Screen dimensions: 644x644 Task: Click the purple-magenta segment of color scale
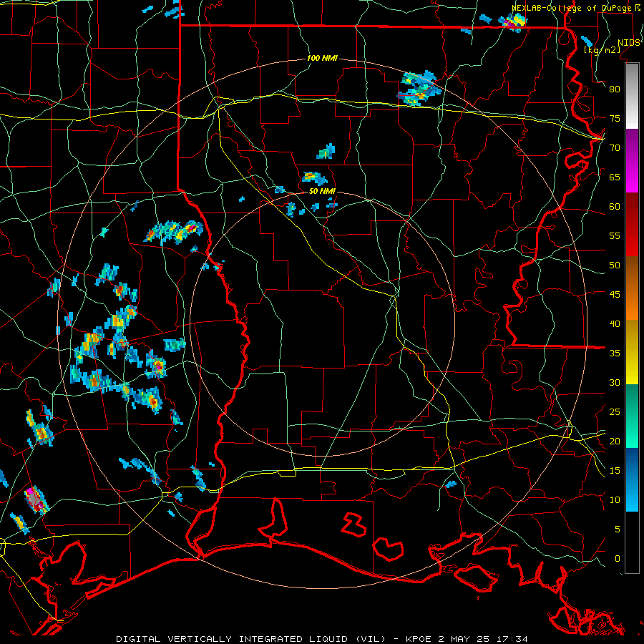coord(632,161)
